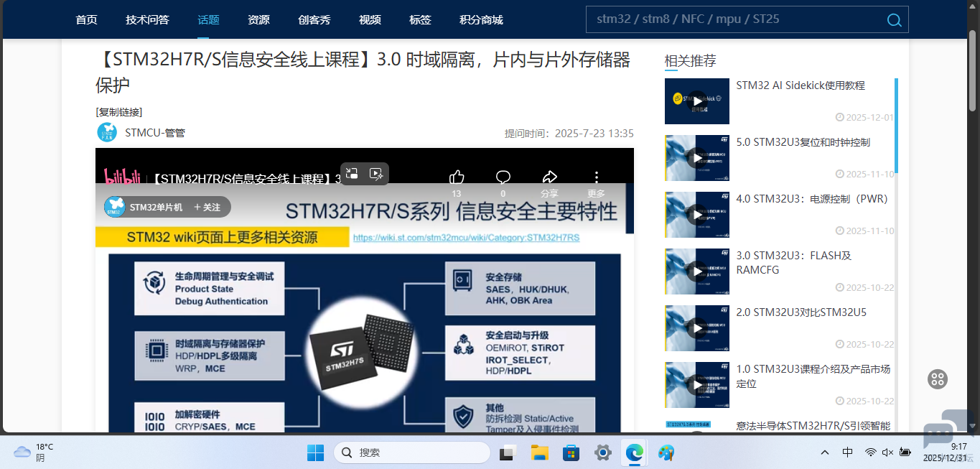Click the 相关推荐 section heading
The image size is (980, 469).
690,61
